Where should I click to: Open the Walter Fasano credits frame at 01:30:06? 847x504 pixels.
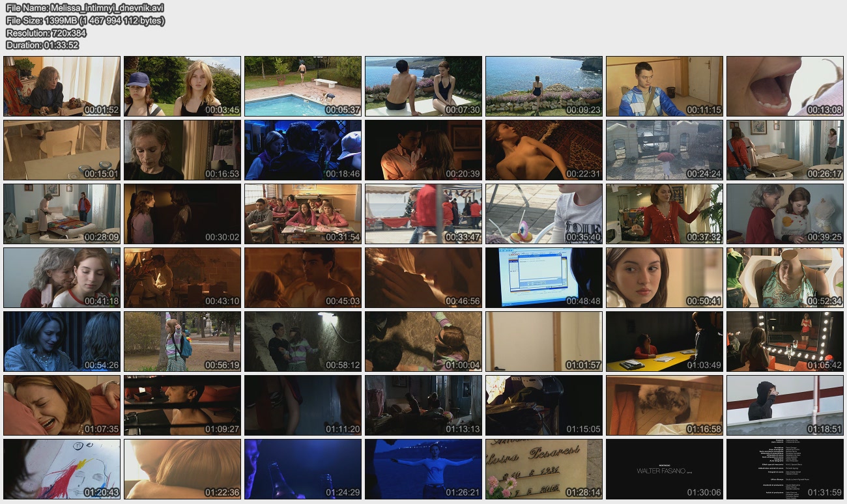[x=665, y=469]
